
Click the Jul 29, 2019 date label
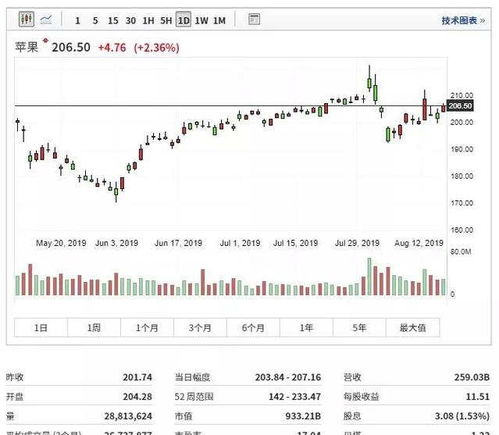click(357, 243)
